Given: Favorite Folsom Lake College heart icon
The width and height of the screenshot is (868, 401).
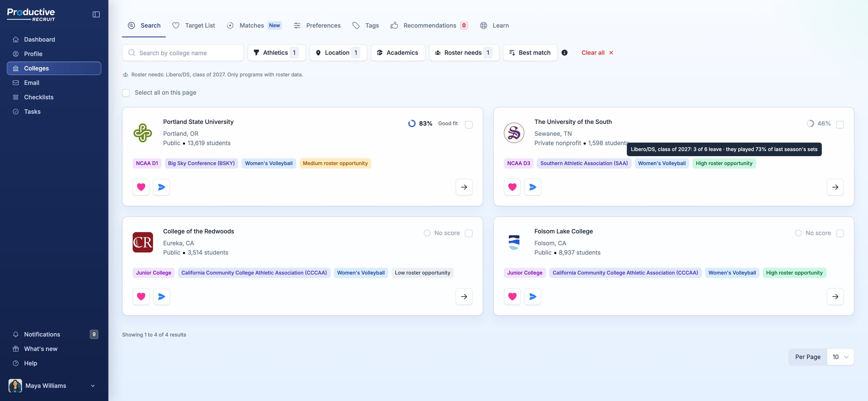Looking at the screenshot, I should [512, 296].
